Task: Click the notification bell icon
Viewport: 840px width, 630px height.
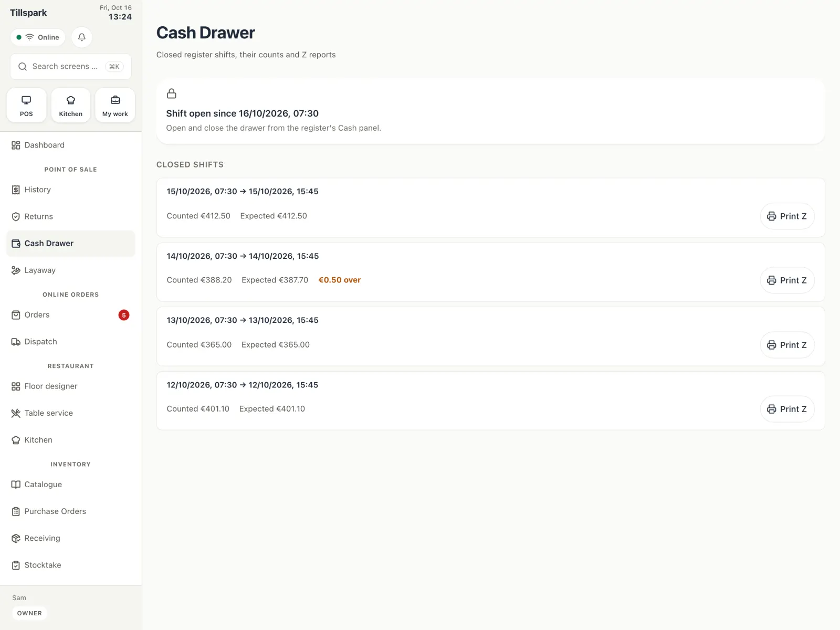Action: click(82, 37)
